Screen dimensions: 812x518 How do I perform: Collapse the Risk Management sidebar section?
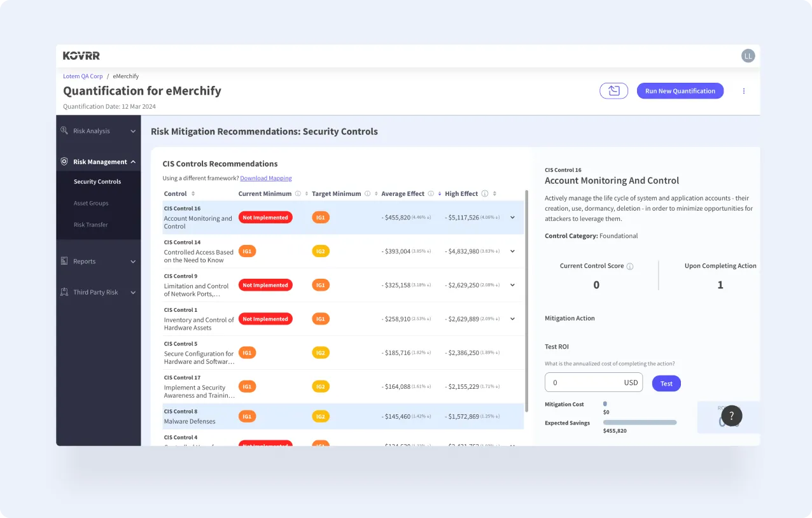(134, 161)
